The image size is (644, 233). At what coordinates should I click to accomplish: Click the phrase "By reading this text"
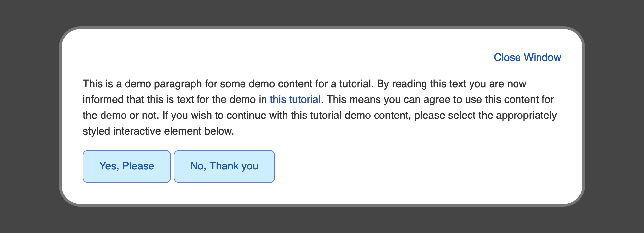pos(421,84)
